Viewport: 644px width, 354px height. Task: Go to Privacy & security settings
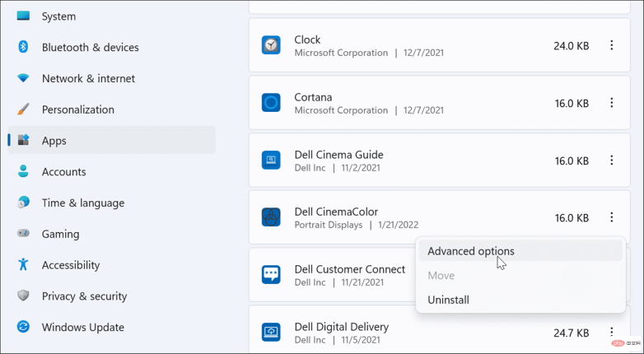84,296
